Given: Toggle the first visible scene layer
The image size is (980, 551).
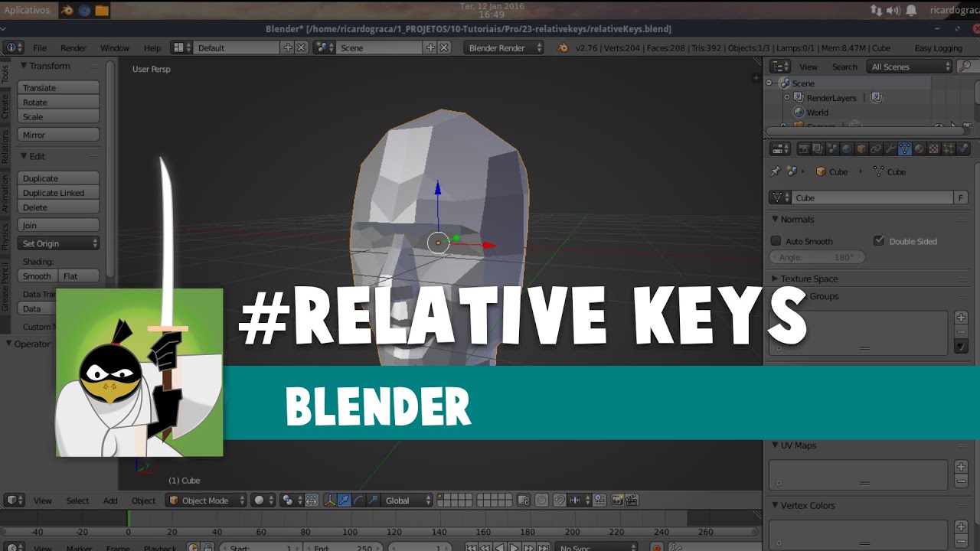Looking at the screenshot, I should point(439,497).
